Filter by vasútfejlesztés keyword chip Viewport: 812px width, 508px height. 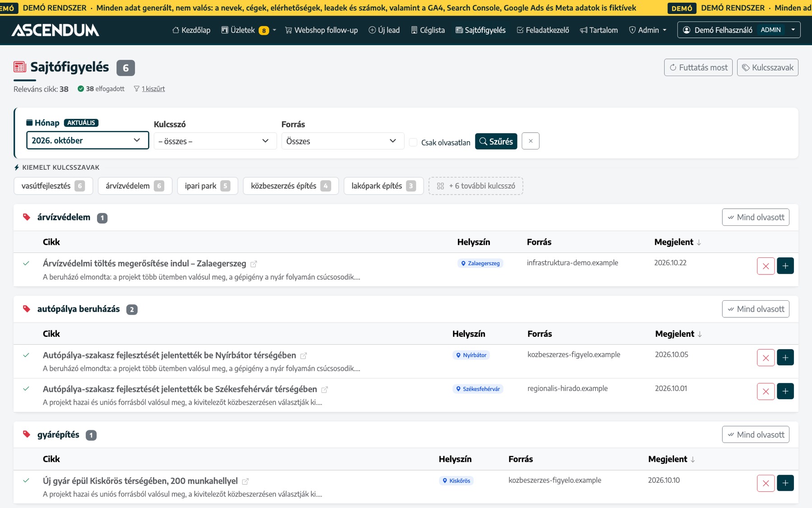click(x=53, y=186)
